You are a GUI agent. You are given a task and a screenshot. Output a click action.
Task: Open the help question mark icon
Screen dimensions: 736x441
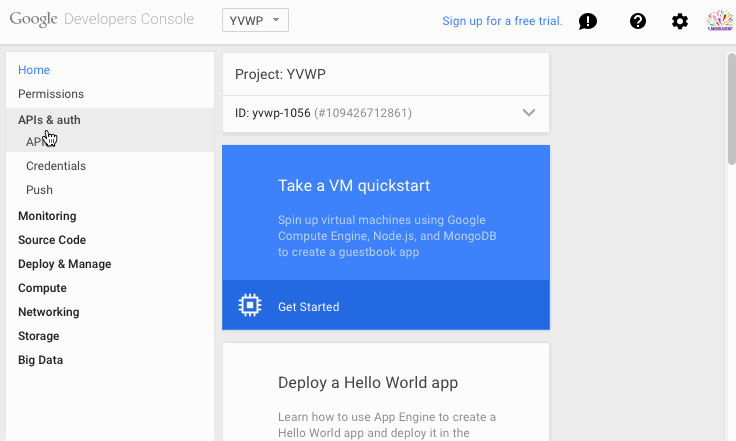[638, 21]
